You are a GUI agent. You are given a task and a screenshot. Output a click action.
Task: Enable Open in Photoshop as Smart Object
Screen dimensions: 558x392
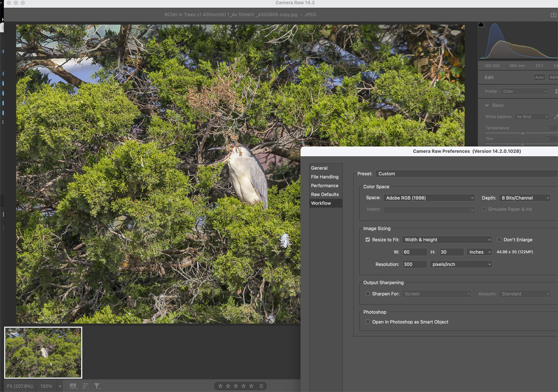pyautogui.click(x=368, y=322)
